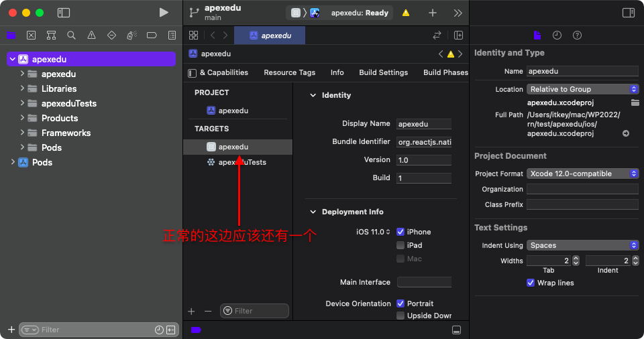The width and height of the screenshot is (644, 339).
Task: Expand the Pods project
Action: (x=13, y=162)
